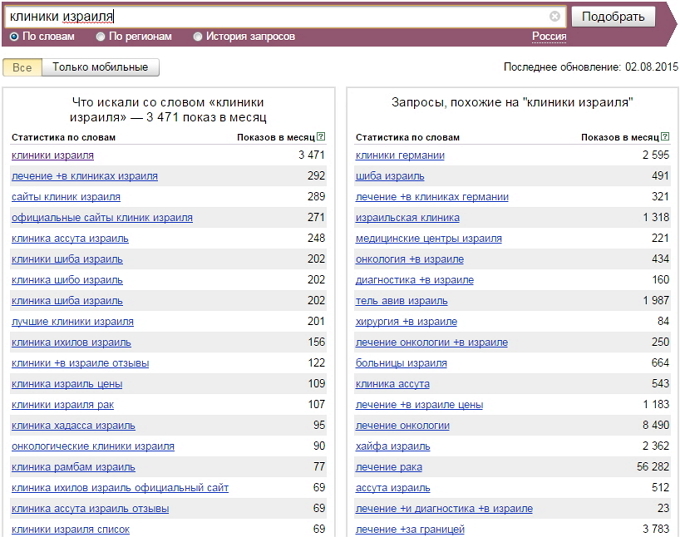The width and height of the screenshot is (680, 537).
Task: Open 'онкология +в израиле' link
Action: click(409, 259)
